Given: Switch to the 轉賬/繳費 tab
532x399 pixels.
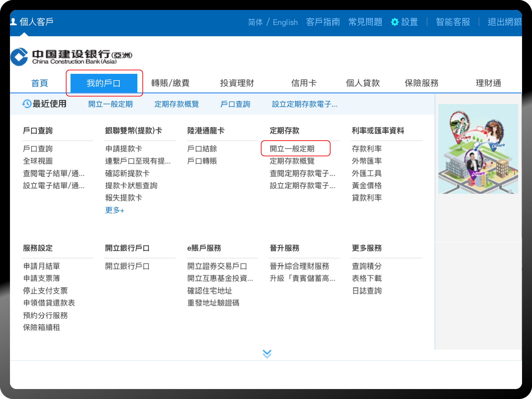Looking at the screenshot, I should point(170,83).
